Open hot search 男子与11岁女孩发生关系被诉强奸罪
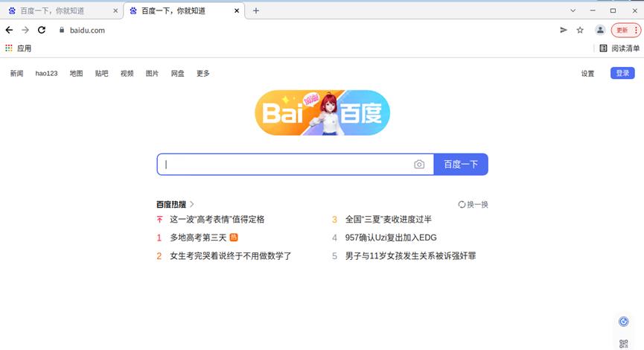This screenshot has height=350, width=644. click(410, 256)
